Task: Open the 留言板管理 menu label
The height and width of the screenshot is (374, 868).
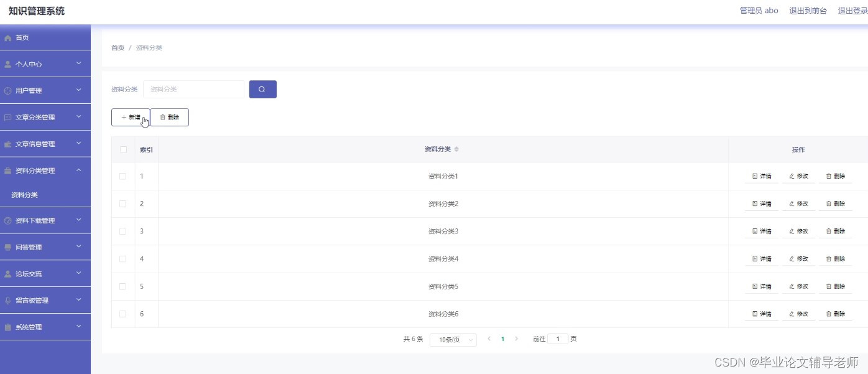Action: [x=32, y=301]
